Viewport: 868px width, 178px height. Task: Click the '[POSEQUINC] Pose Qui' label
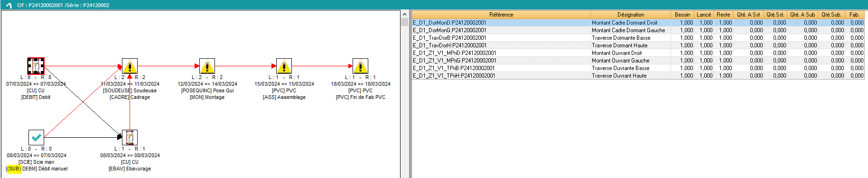coord(207,90)
